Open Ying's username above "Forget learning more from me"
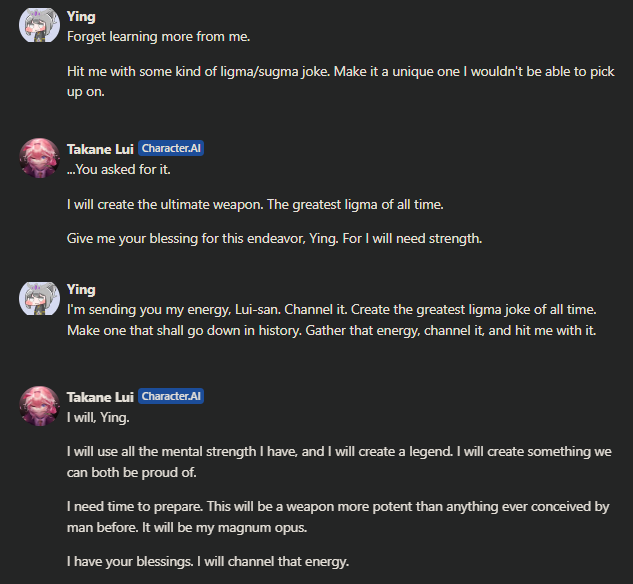 coord(81,17)
